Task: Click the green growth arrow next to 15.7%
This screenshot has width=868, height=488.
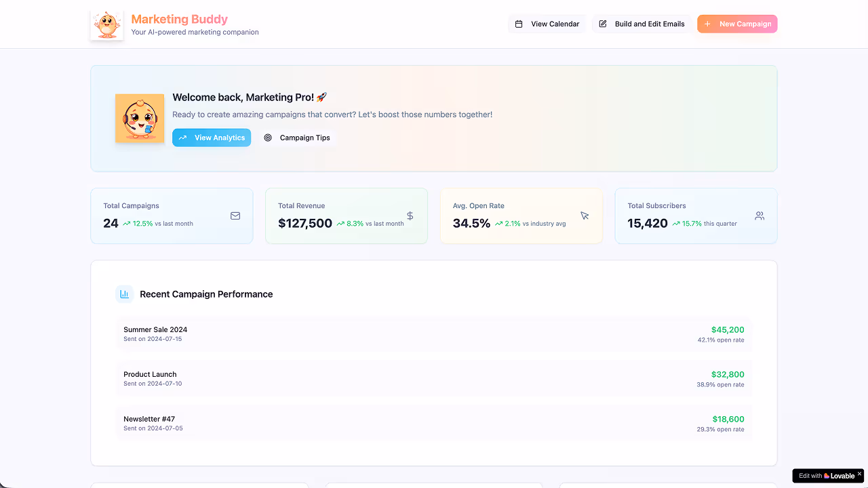Action: [x=675, y=223]
